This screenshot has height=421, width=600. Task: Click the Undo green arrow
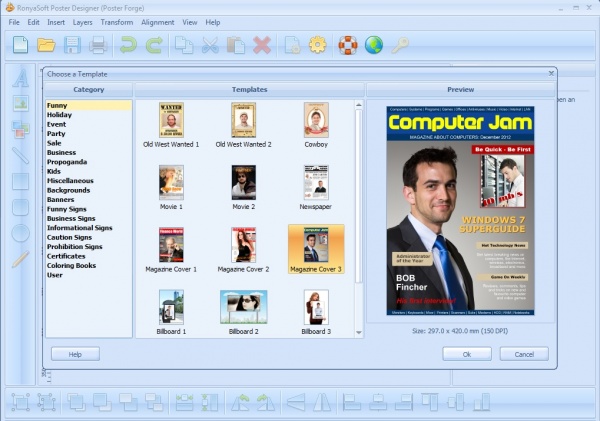(128, 45)
